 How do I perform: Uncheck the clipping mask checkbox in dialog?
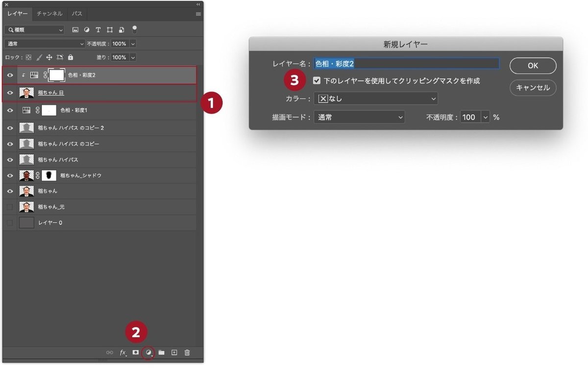pyautogui.click(x=317, y=80)
